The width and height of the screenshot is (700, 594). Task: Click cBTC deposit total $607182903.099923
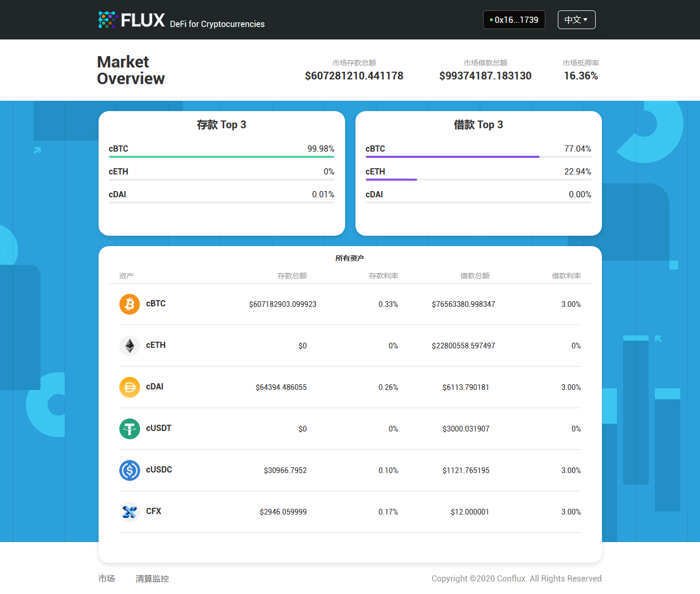(x=283, y=304)
